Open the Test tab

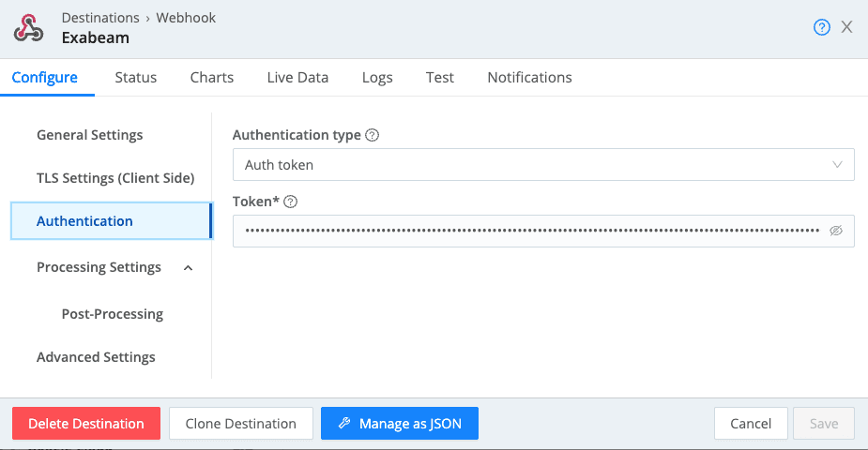click(439, 78)
